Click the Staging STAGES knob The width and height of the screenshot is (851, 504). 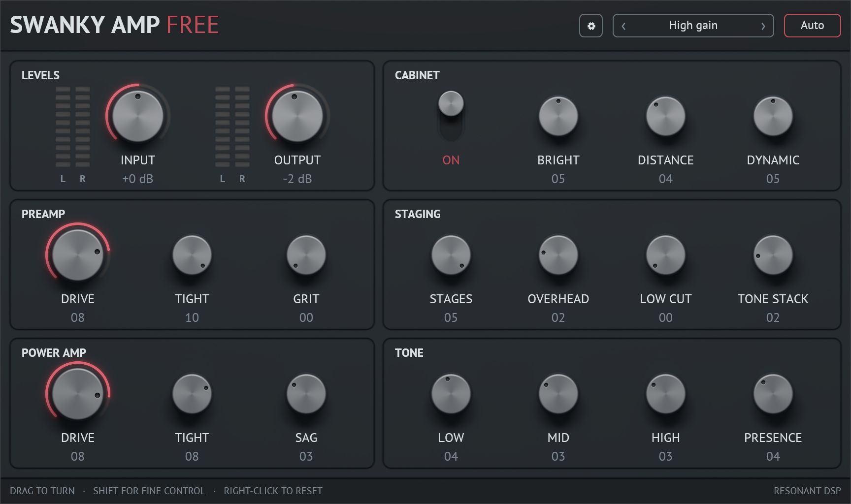(x=451, y=255)
